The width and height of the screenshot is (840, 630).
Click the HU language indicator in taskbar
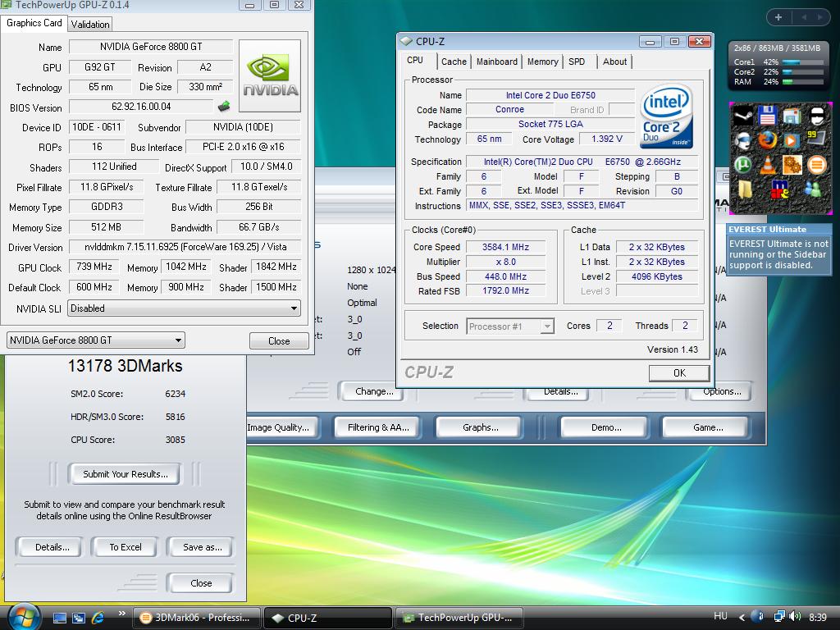coord(720,616)
